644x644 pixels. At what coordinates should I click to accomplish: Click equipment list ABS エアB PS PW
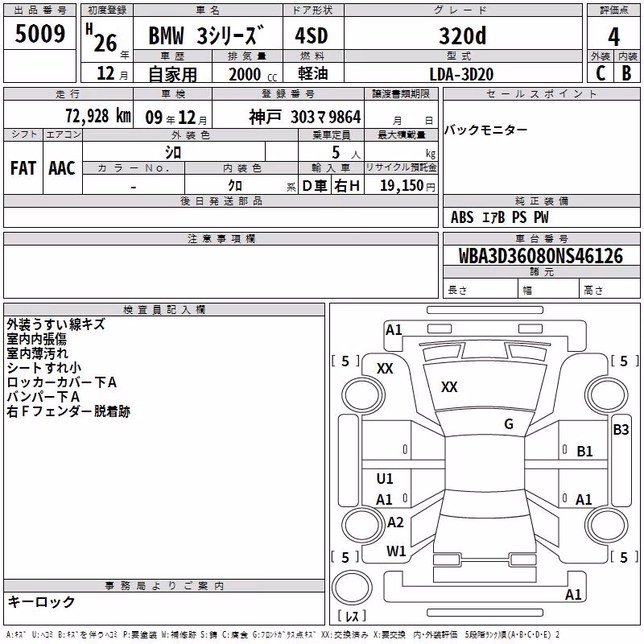[499, 217]
